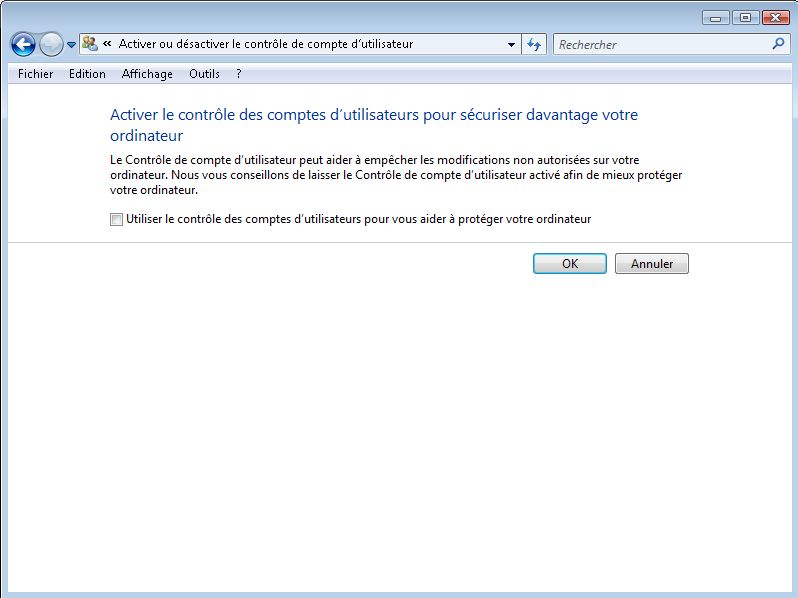This screenshot has height=598, width=798.
Task: Open the recent pages dropdown arrow
Action: click(72, 45)
